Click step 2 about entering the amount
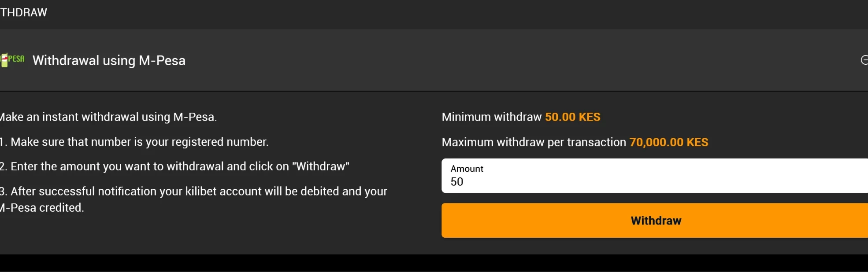 [x=174, y=166]
